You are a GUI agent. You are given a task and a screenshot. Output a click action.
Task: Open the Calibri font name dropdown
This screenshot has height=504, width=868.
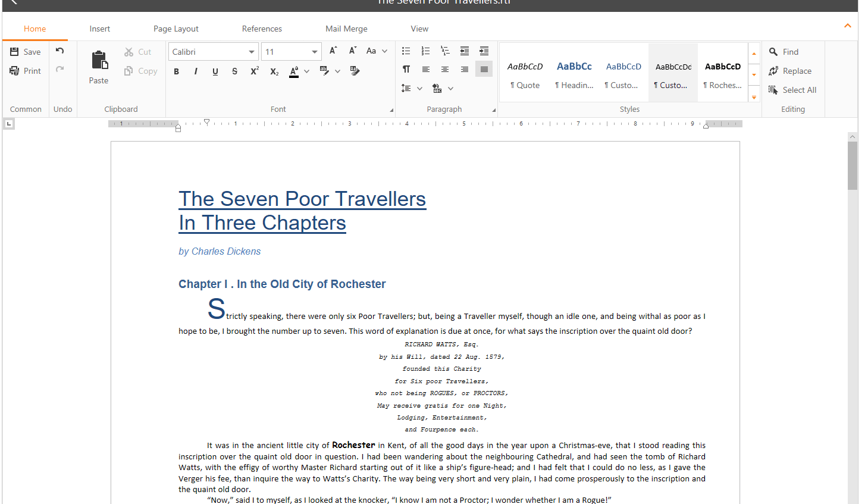[252, 52]
